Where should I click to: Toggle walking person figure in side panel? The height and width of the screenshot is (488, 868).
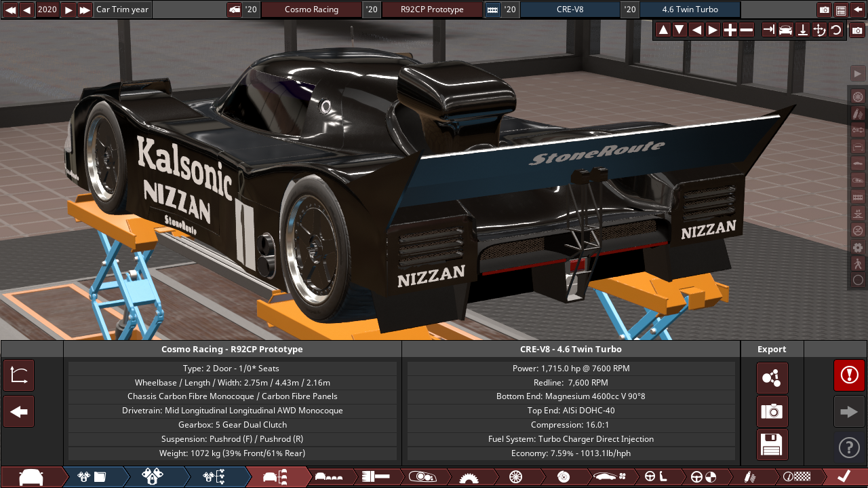[x=858, y=263]
